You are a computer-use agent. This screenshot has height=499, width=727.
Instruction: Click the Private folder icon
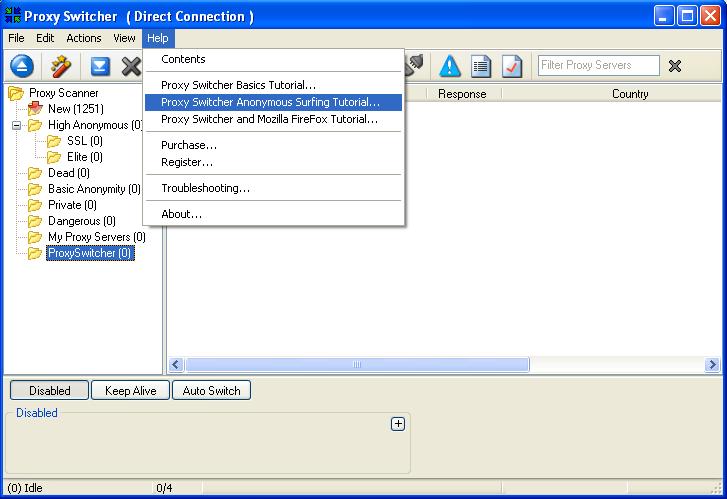click(x=35, y=205)
